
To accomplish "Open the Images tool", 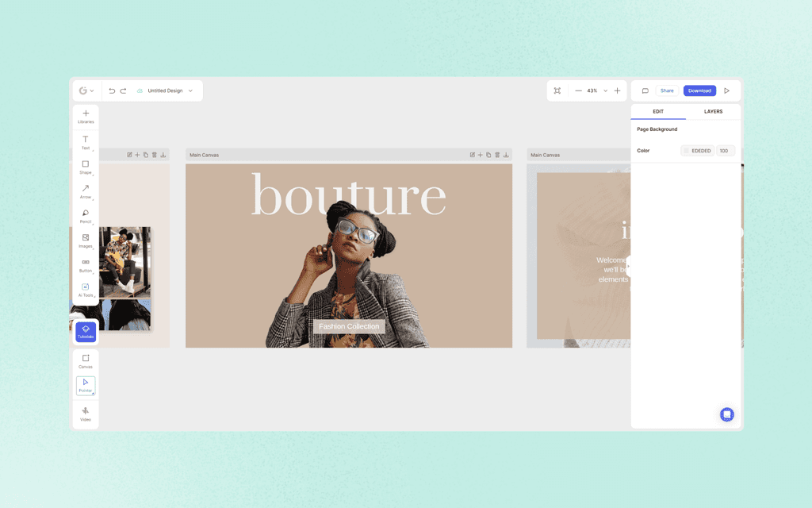I will tap(85, 239).
